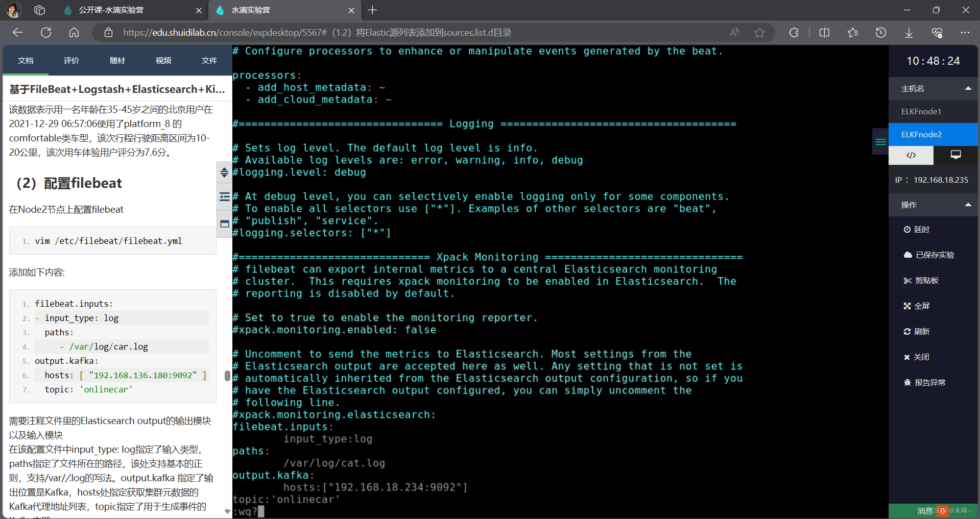Open favorites list icon
Screen dimensions: 980x519
[x=852, y=33]
